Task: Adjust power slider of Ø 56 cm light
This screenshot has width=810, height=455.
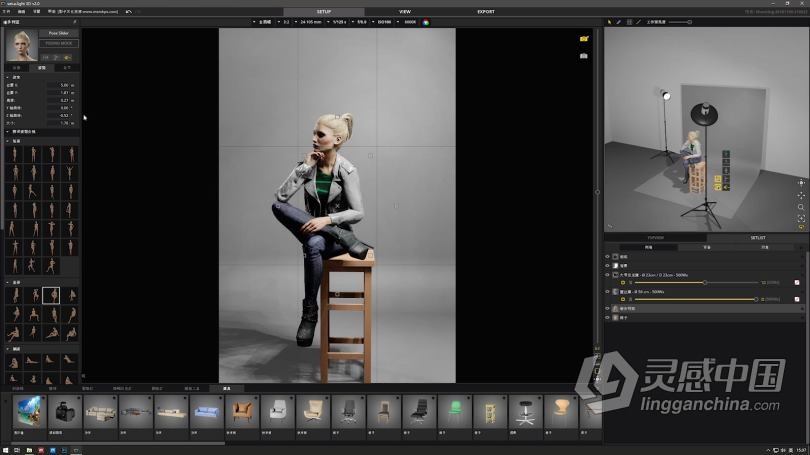Action: point(696,300)
